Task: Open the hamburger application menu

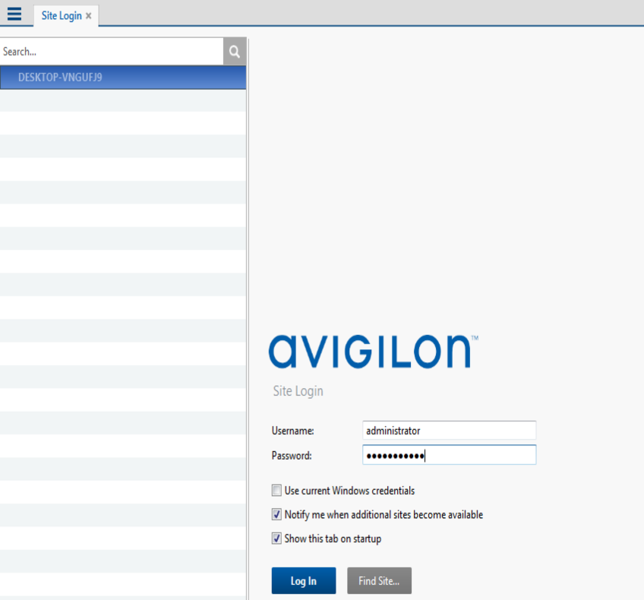Action: click(14, 14)
